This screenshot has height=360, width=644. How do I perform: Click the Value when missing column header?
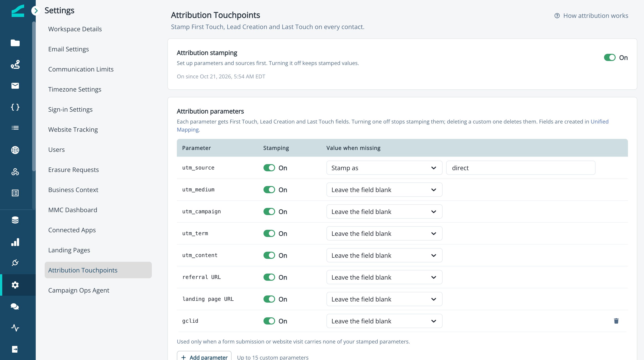click(353, 148)
